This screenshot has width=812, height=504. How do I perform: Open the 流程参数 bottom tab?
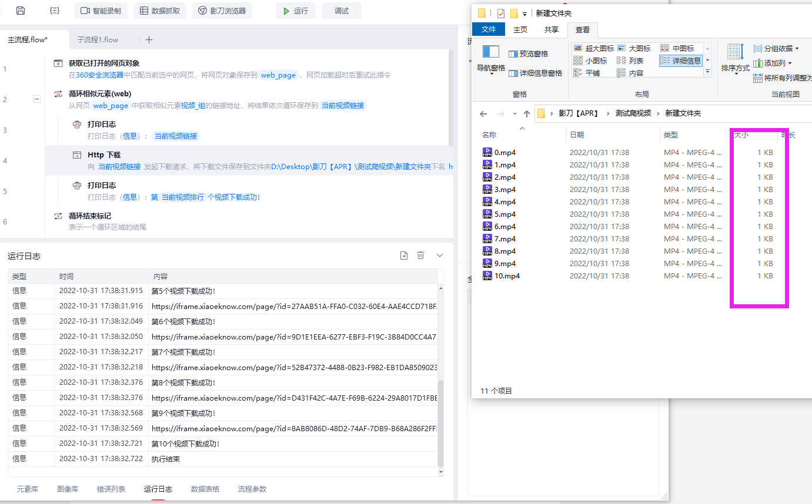click(x=252, y=489)
